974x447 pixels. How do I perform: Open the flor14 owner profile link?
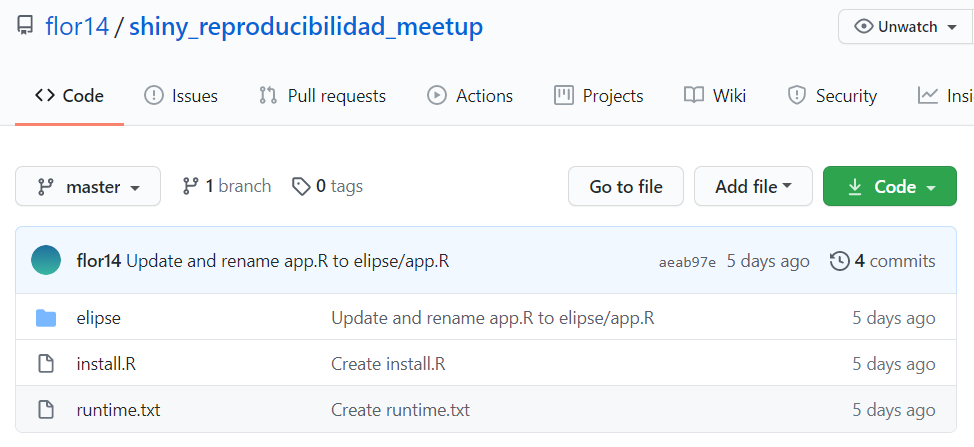coord(77,27)
